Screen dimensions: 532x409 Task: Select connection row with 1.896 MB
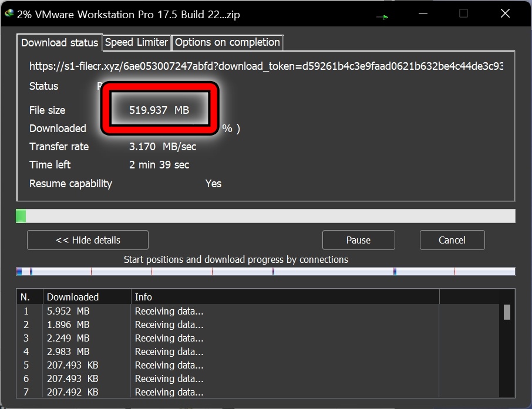(258, 325)
